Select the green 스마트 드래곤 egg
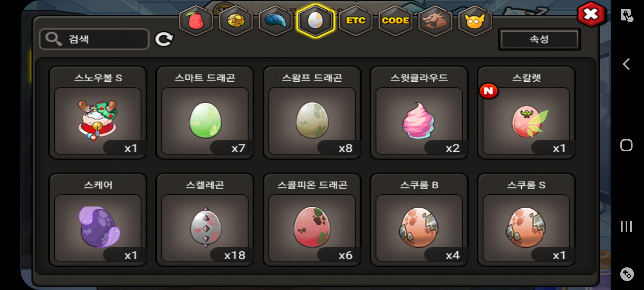Screen dimensions: 644x290 (205, 113)
